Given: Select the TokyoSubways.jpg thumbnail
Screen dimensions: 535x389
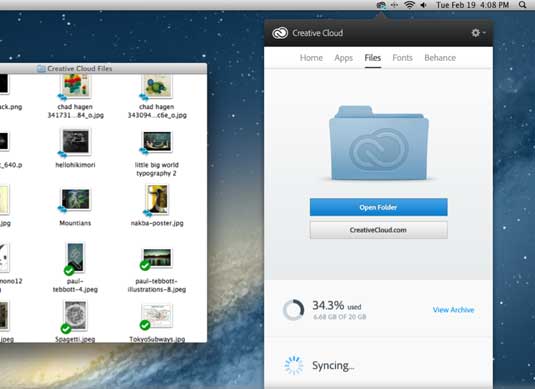Looking at the screenshot, I should 157,315.
